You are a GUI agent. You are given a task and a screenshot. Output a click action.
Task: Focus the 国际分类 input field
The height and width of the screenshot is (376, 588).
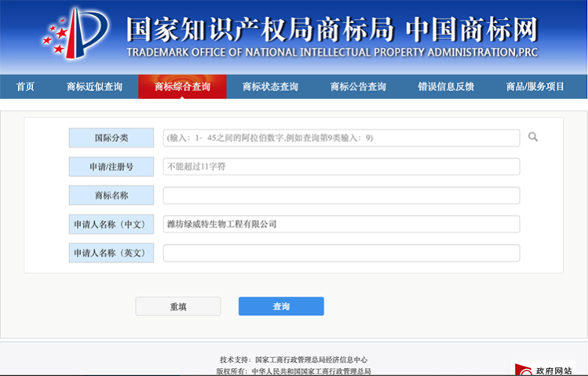tap(341, 137)
